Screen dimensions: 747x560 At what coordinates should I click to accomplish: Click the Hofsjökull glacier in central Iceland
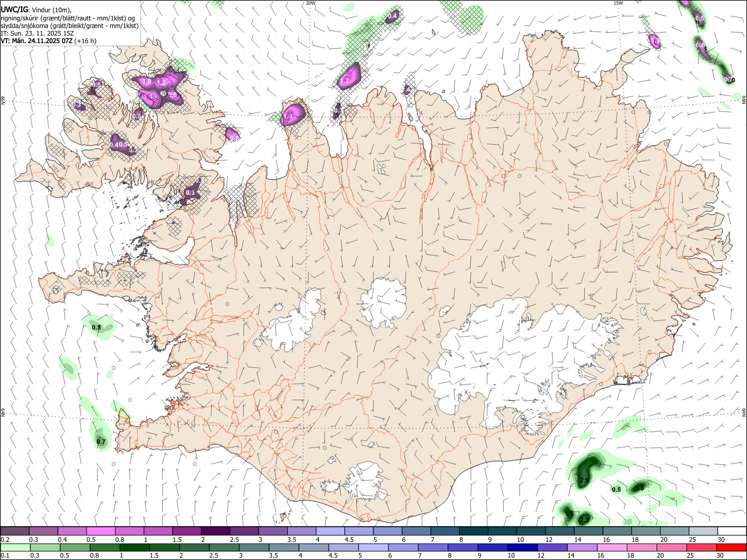click(383, 302)
